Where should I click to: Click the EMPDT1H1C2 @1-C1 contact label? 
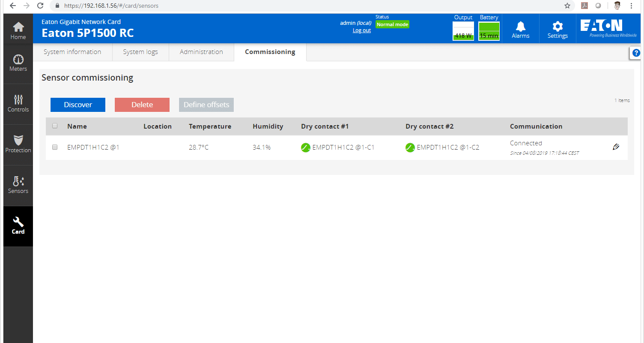[x=343, y=147]
